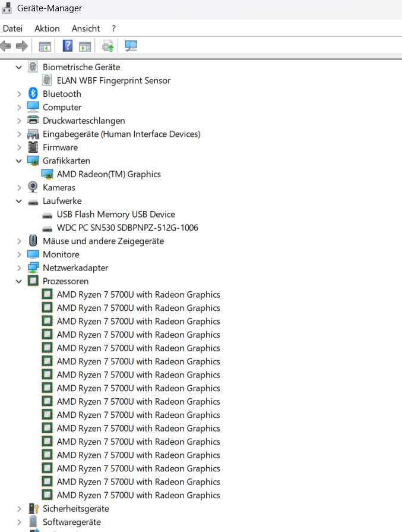Click the Softwaregeräte icon

(33, 521)
